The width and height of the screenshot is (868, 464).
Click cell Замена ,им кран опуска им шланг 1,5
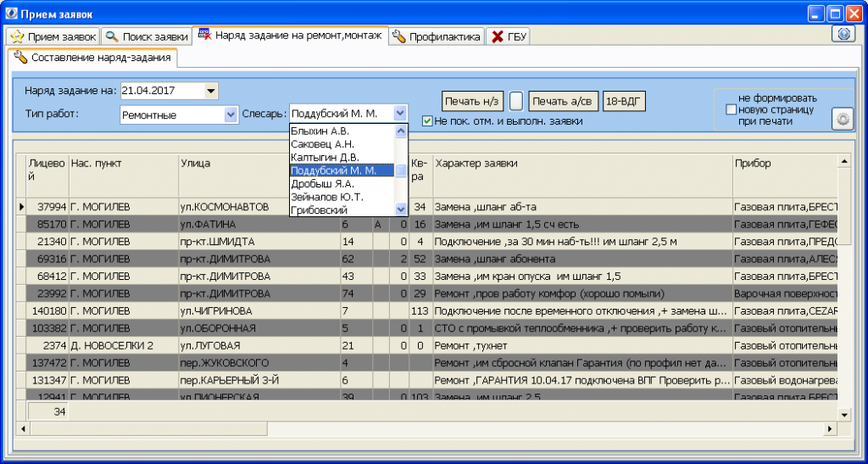pyautogui.click(x=582, y=277)
